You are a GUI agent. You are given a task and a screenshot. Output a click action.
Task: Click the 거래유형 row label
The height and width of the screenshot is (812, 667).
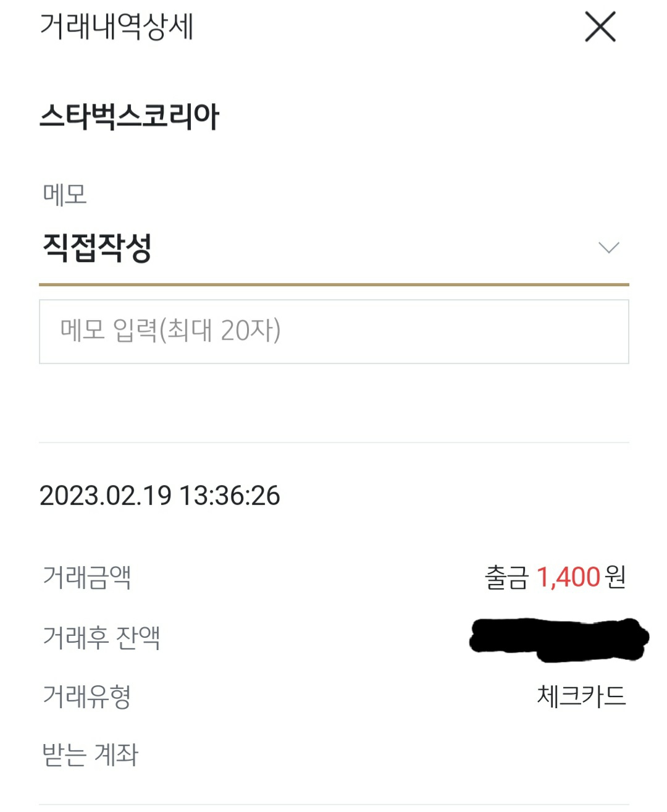click(86, 696)
